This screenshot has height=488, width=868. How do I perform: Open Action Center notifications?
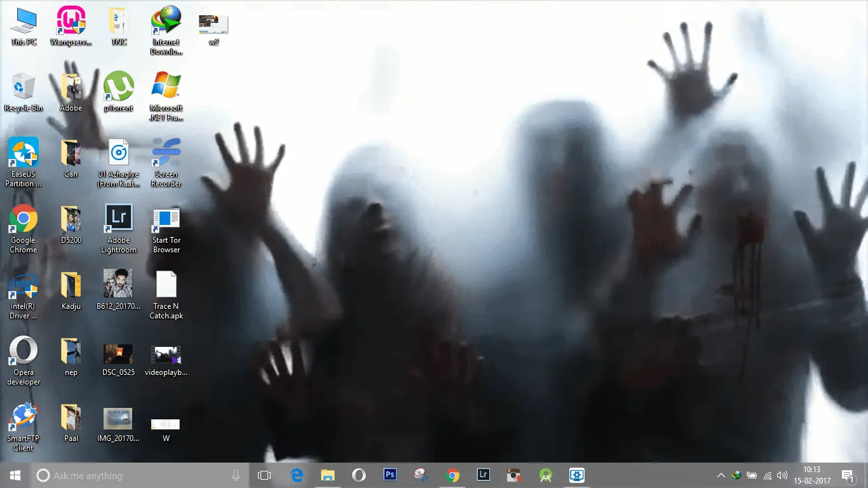pos(848,475)
